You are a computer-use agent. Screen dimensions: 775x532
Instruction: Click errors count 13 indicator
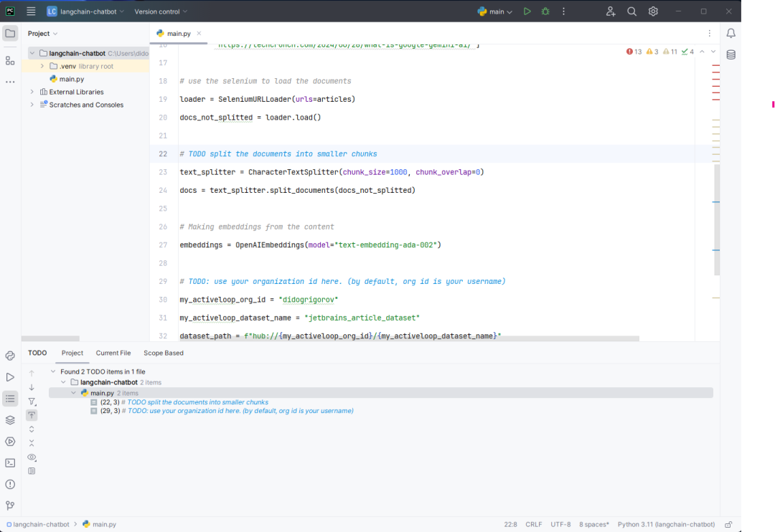point(634,52)
